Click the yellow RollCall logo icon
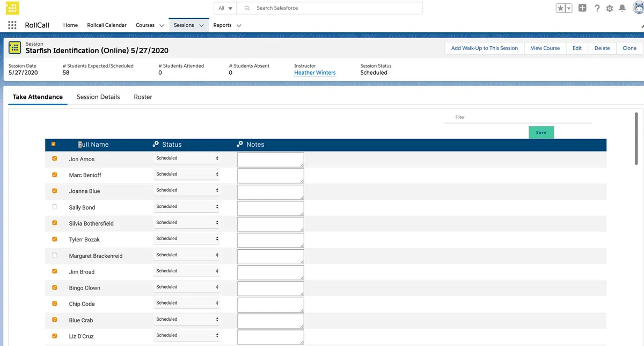This screenshot has width=644, height=346. tap(12, 8)
